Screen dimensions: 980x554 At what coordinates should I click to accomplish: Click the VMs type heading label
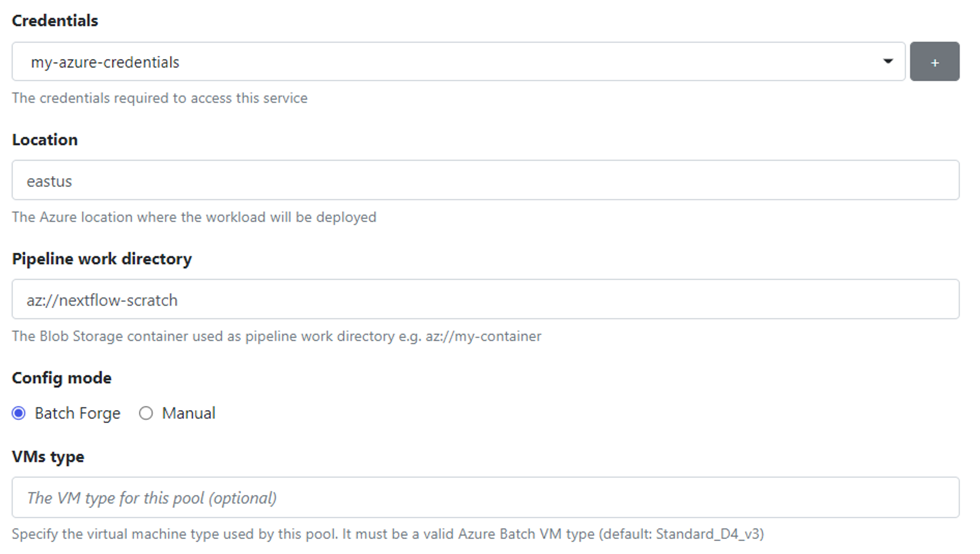coord(48,457)
